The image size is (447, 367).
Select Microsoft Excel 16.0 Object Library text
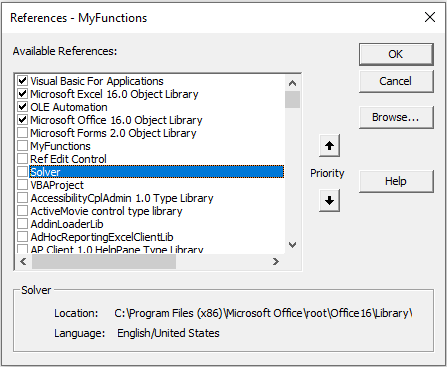coord(114,94)
